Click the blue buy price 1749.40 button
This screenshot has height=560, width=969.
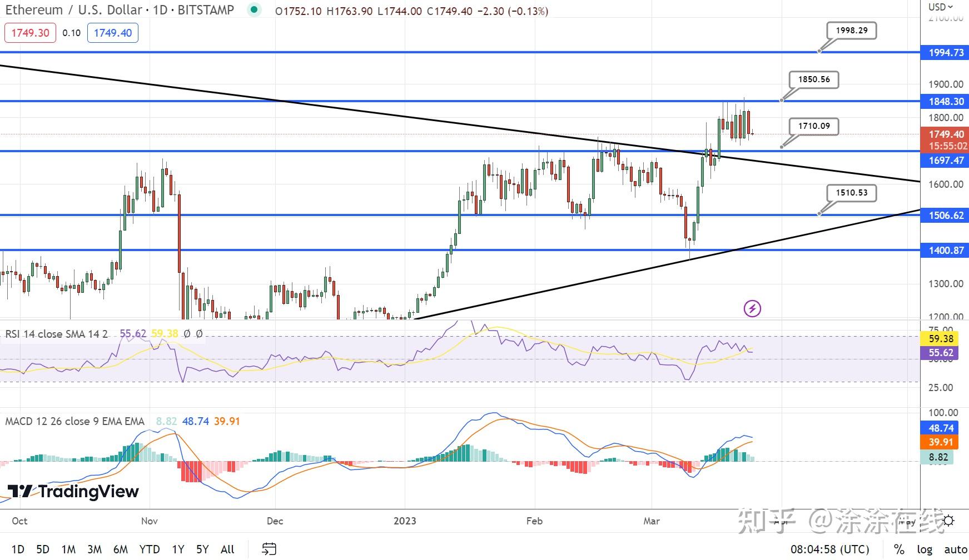113,33
